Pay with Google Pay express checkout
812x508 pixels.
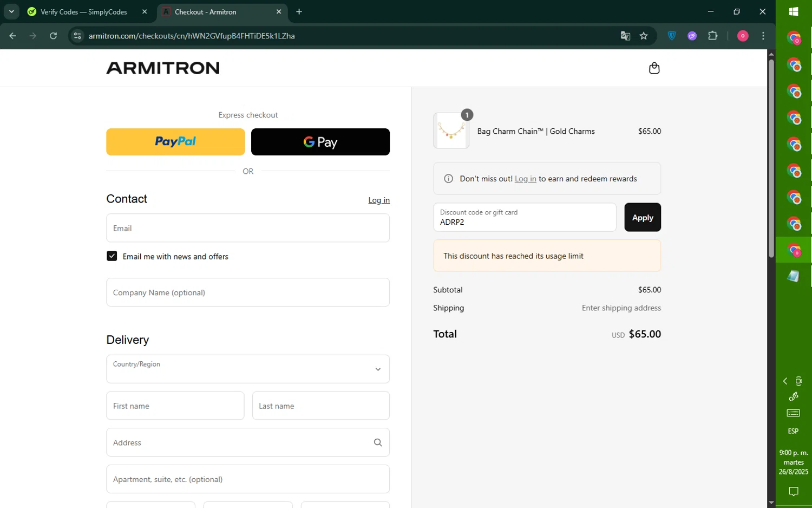pos(320,142)
